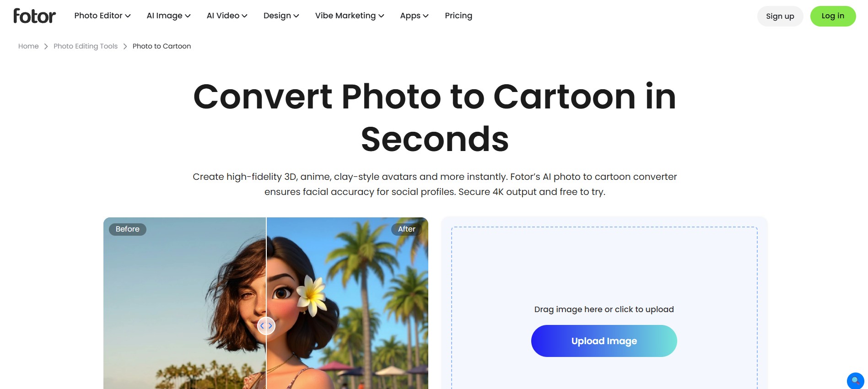Click the Before label on preview
The width and height of the screenshot is (868, 389).
click(128, 229)
